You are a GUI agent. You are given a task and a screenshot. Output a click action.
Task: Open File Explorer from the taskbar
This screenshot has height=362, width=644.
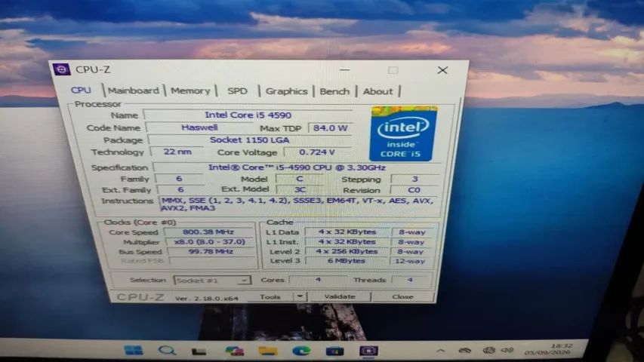268,351
